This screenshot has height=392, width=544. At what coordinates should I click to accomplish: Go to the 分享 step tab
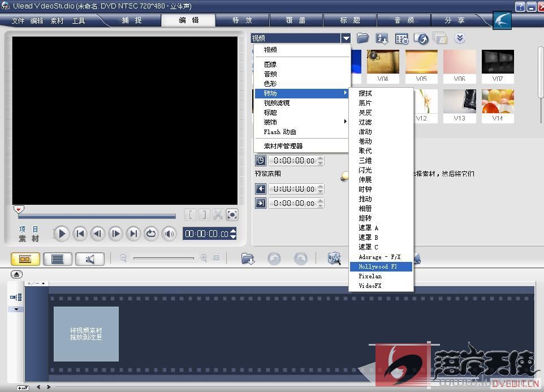[x=455, y=20]
